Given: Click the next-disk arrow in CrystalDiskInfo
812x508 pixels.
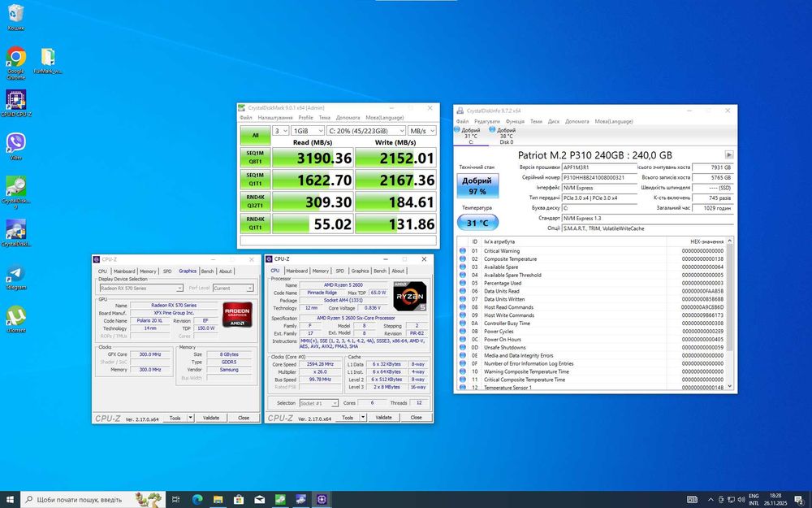Looking at the screenshot, I should tap(728, 154).
